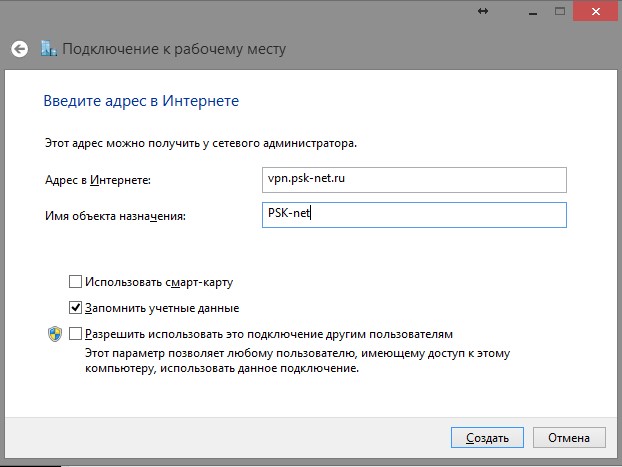Click the UAC shield icon
Image resolution: width=622 pixels, height=467 pixels.
(x=55, y=334)
